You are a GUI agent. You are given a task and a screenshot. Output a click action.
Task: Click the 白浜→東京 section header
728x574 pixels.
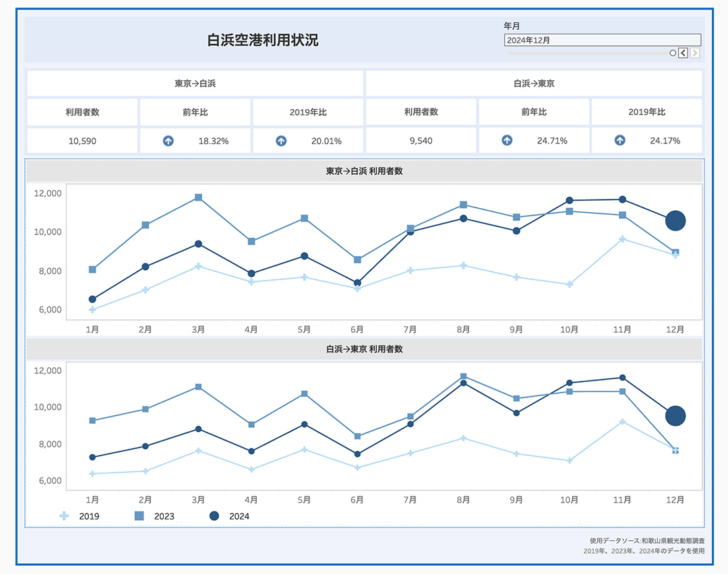[534, 84]
